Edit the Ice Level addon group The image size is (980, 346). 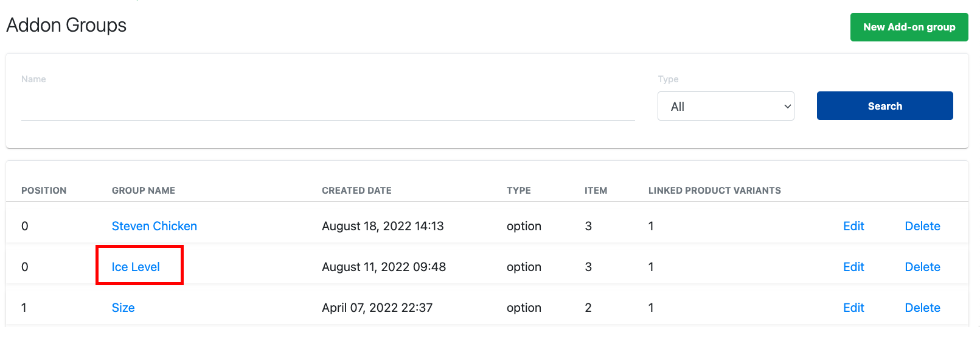click(853, 267)
